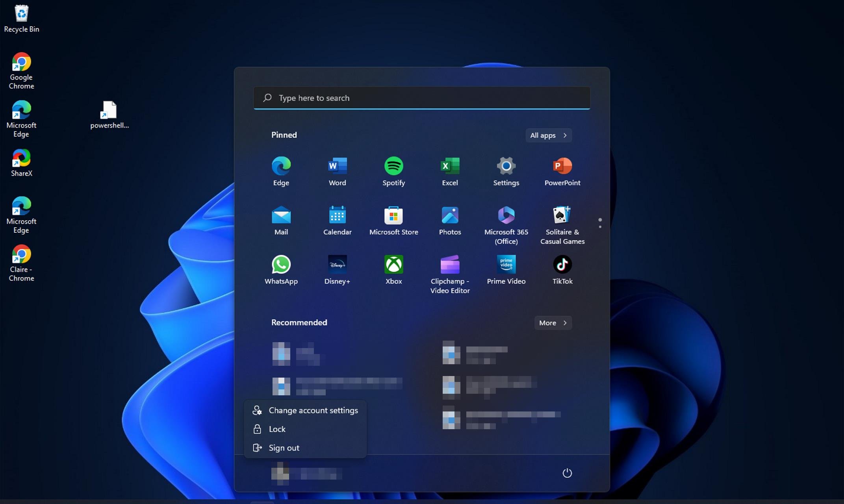
Task: Open WhatsApp from pinned apps
Action: pos(281,270)
